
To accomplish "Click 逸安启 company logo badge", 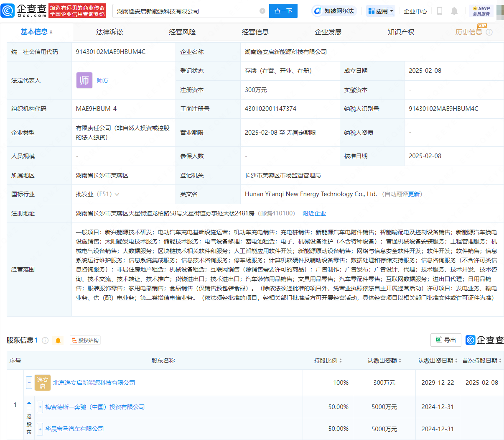I will coord(43,383).
